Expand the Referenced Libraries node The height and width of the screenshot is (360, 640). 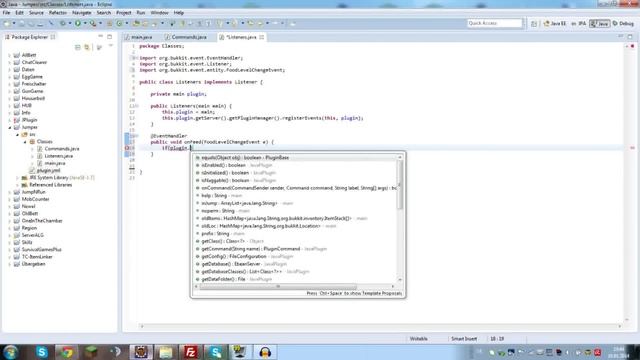pyautogui.click(x=17, y=185)
